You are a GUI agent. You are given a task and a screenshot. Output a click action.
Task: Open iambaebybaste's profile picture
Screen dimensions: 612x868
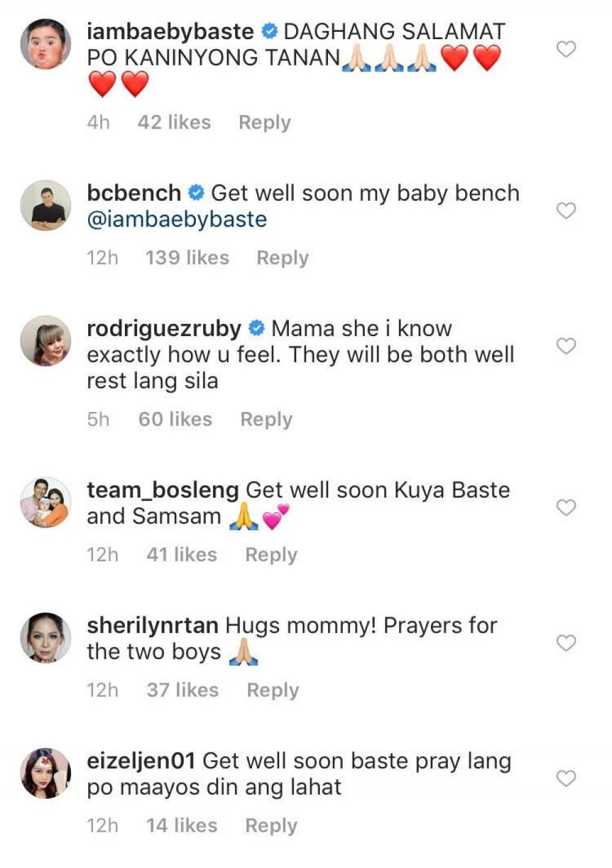46,44
